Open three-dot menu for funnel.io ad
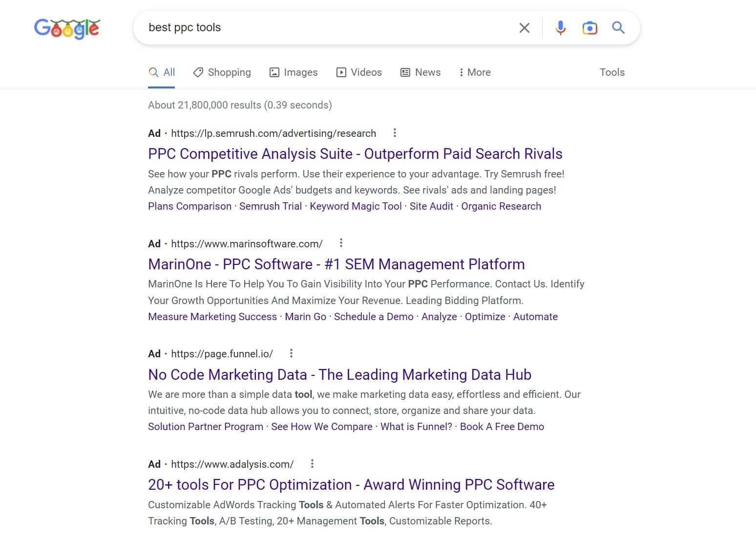The height and width of the screenshot is (543, 756). [x=291, y=353]
